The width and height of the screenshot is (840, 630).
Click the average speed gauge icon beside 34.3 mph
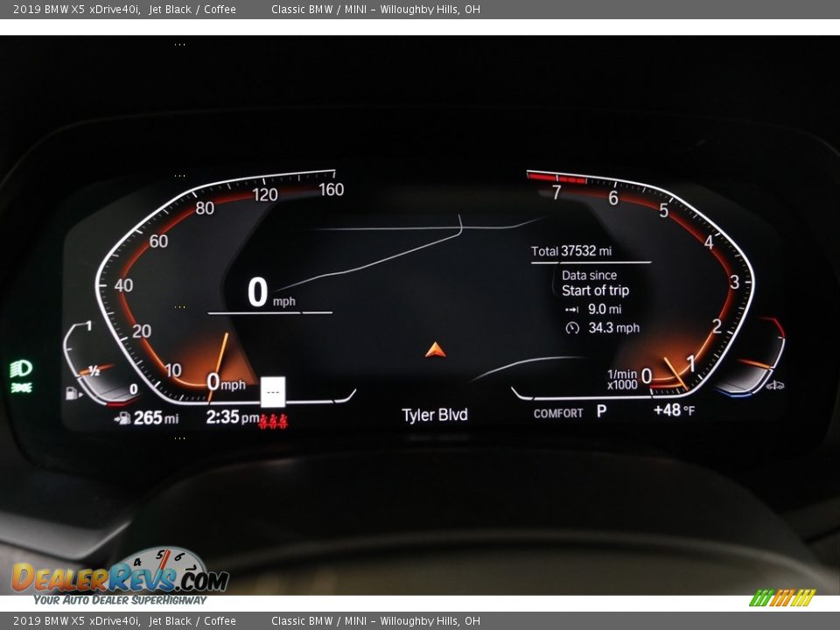pos(572,328)
